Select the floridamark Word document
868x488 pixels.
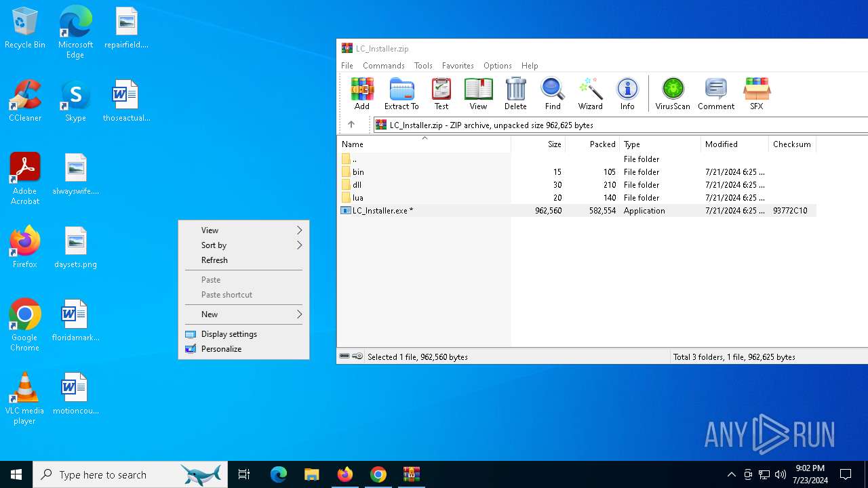pyautogui.click(x=75, y=321)
